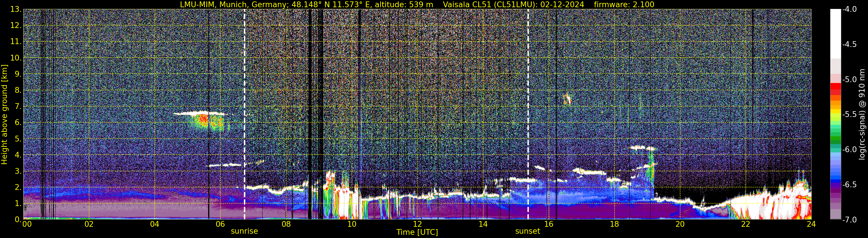
Task: Click the red section of the colorbar
Action: pos(836,89)
